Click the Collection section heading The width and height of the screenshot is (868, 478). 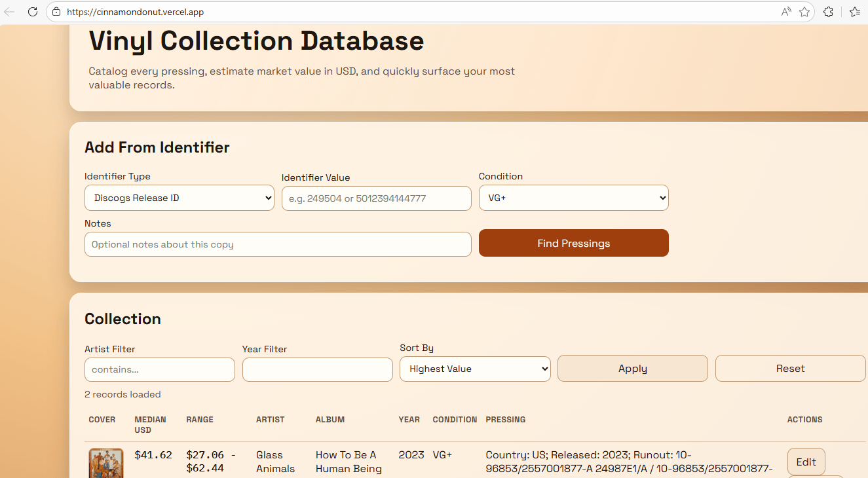tap(123, 319)
